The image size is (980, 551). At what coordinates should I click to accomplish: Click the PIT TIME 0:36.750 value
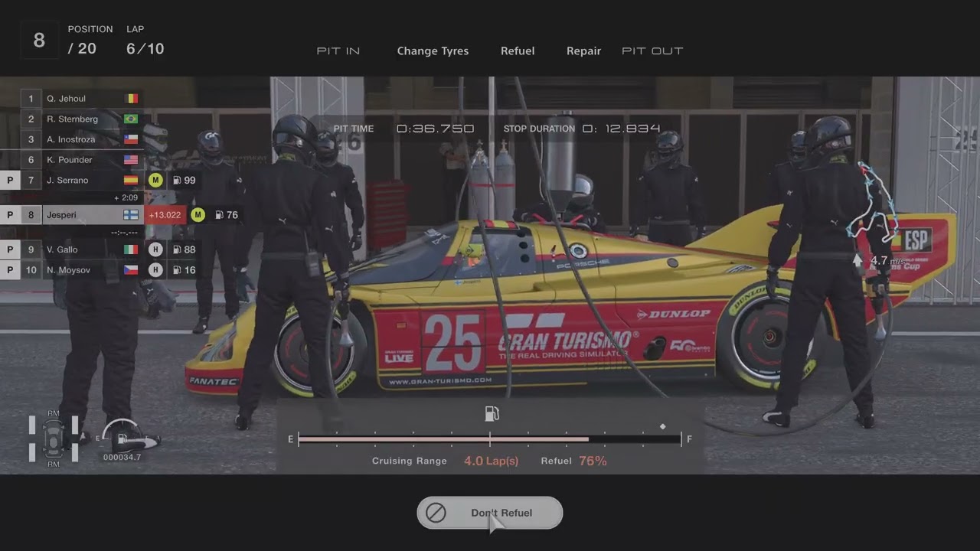point(435,129)
